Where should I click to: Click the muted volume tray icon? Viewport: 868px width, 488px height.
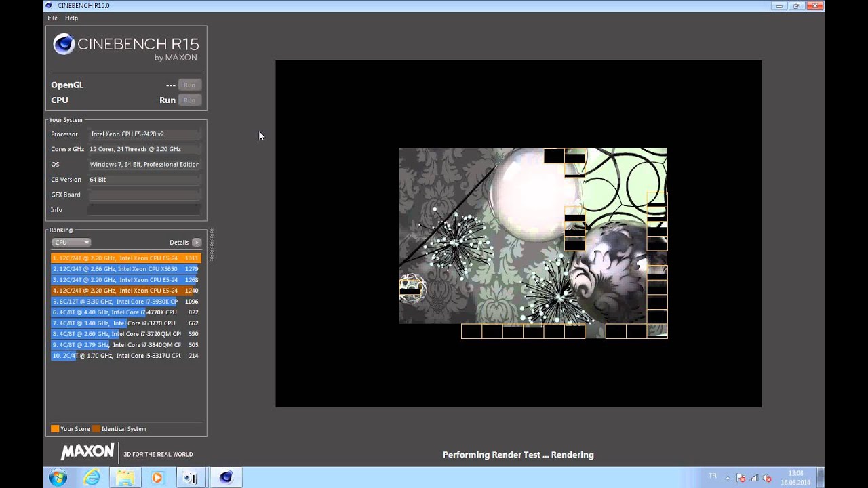click(x=767, y=478)
